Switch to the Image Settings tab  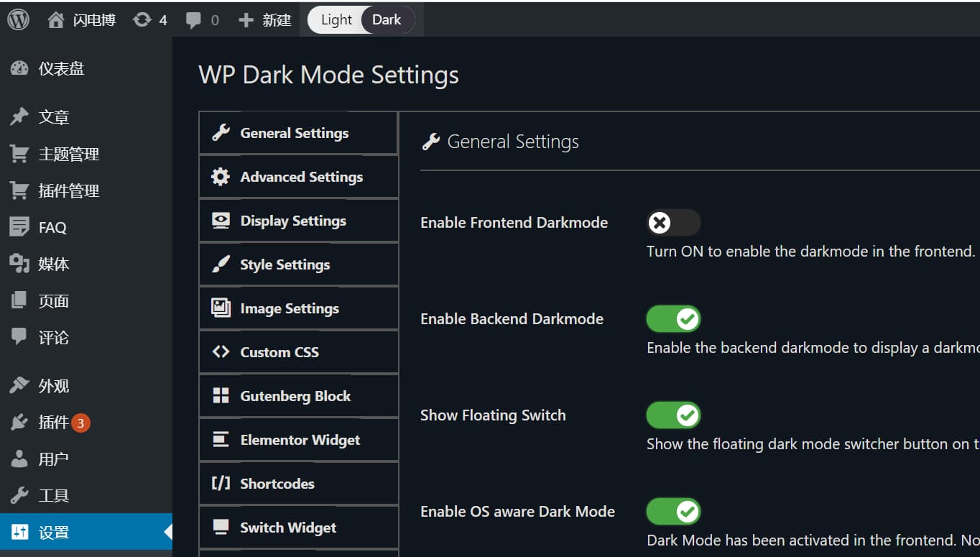pyautogui.click(x=290, y=308)
